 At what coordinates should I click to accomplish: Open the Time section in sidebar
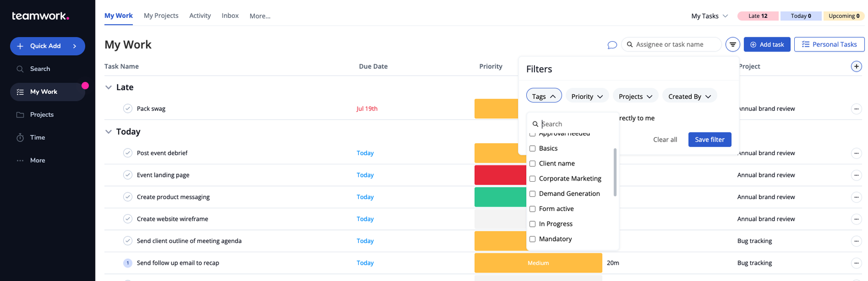pos(37,138)
